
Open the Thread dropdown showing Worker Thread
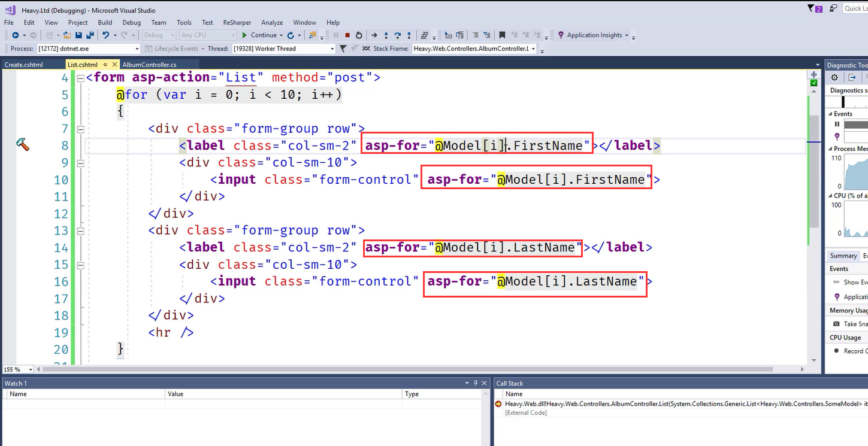click(283, 48)
